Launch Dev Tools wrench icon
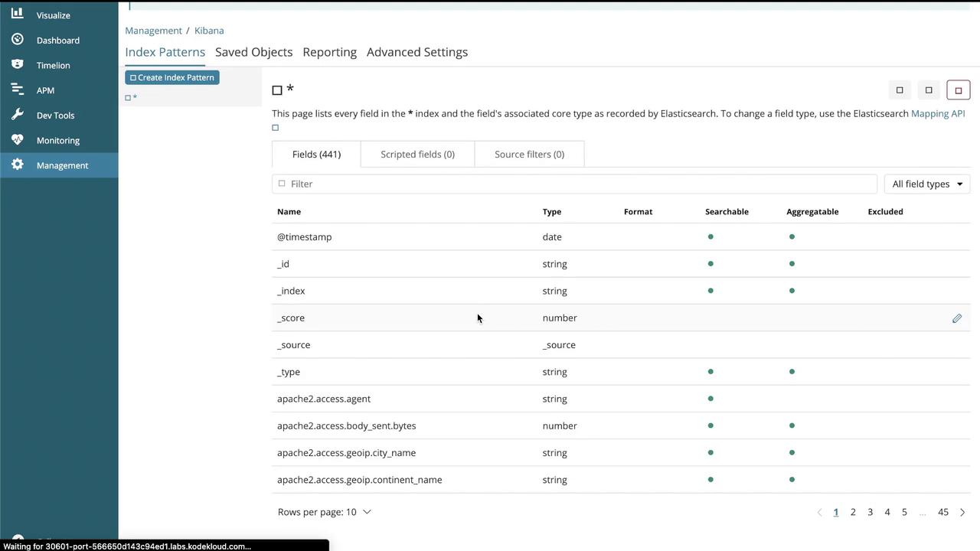980x551 pixels. point(18,115)
